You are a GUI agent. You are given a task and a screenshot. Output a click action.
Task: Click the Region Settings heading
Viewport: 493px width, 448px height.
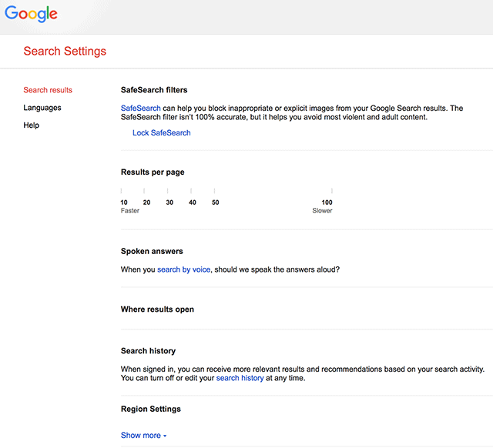tap(151, 409)
